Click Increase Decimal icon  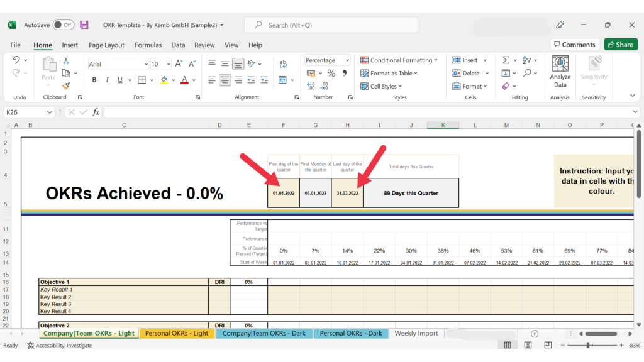click(x=311, y=86)
